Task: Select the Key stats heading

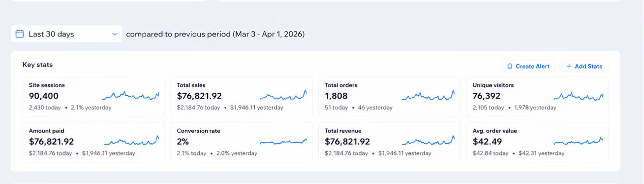Action: (x=37, y=65)
